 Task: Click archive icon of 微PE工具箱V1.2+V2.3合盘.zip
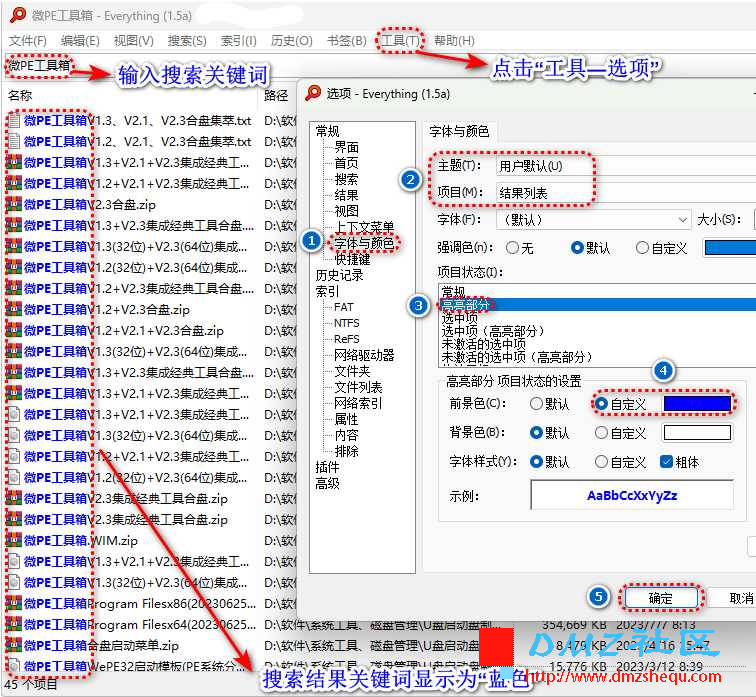(14, 309)
